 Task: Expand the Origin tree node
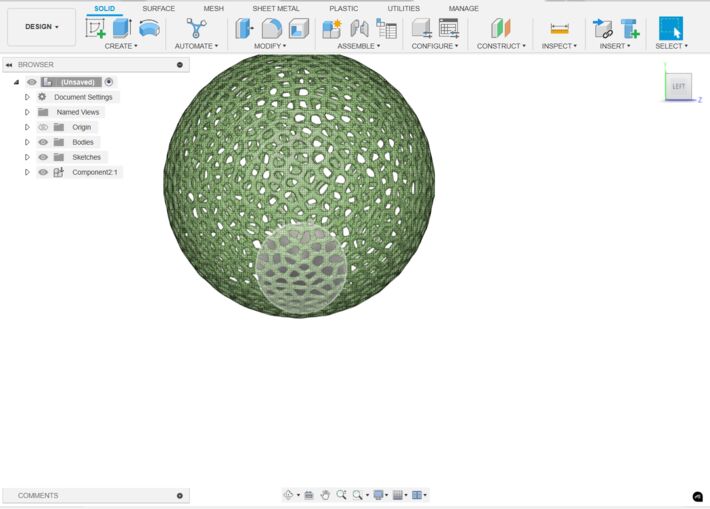27,127
